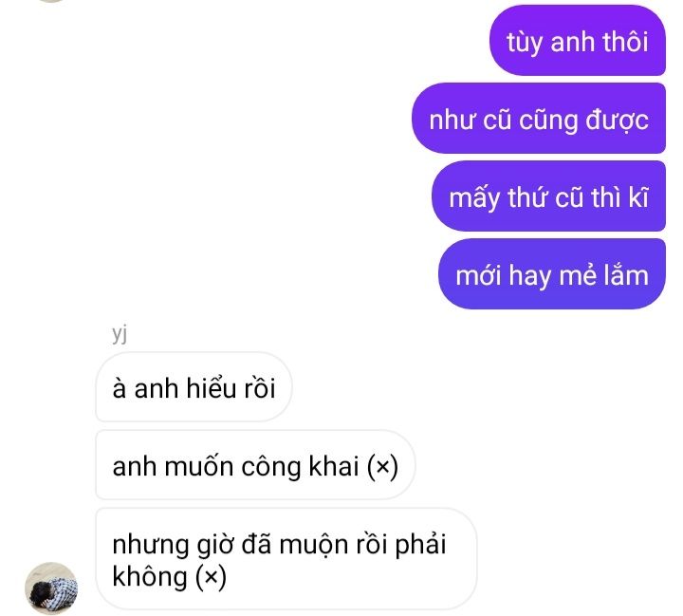Viewport: 683px width, 616px height.
Task: Click the word 'phải' in yj's last message
Action: point(420,546)
